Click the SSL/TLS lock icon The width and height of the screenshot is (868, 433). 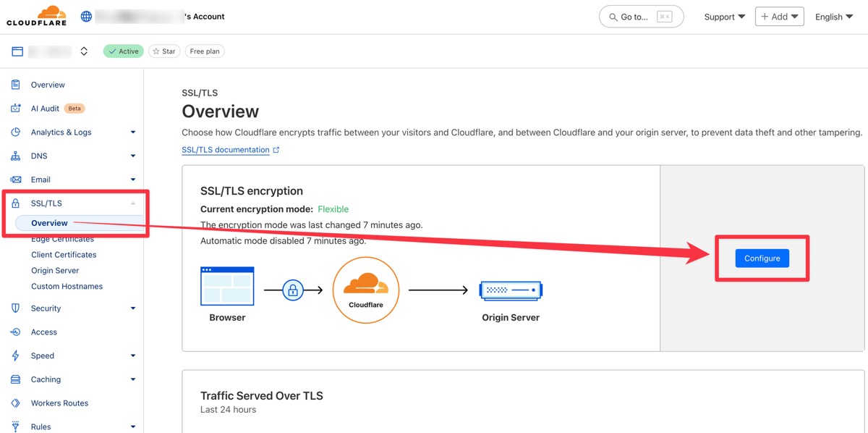15,203
